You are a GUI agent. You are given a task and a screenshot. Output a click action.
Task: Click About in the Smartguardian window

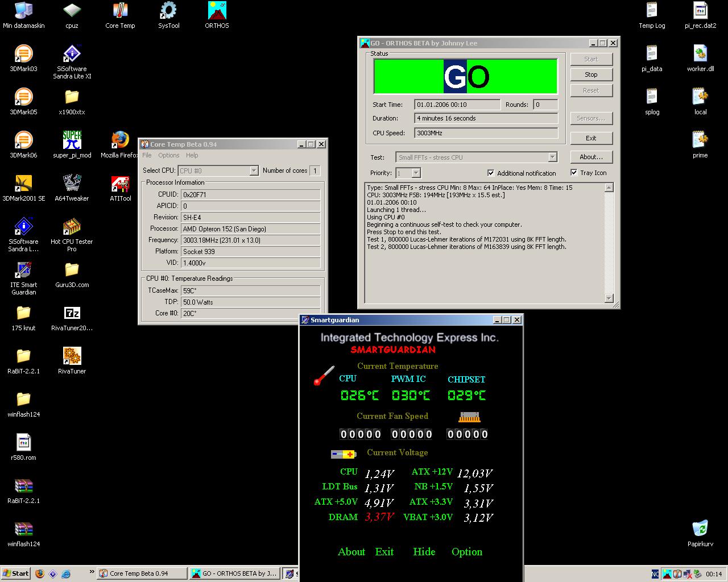pyautogui.click(x=351, y=552)
